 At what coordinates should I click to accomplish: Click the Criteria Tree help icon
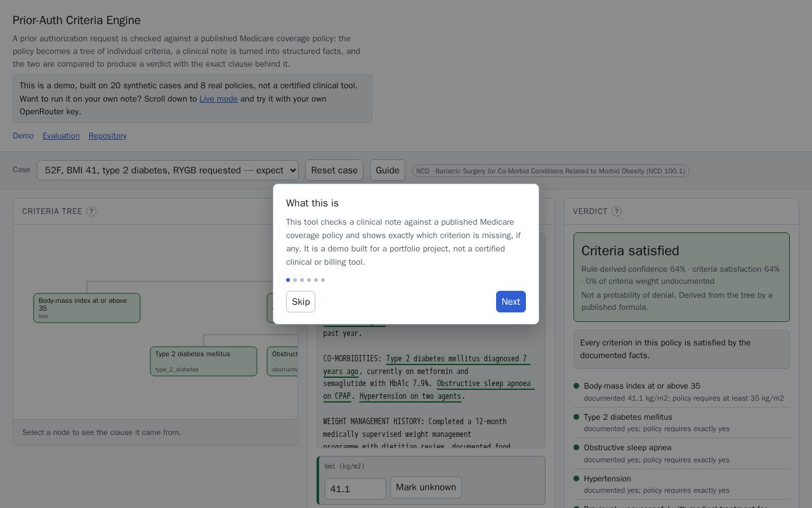(x=91, y=211)
